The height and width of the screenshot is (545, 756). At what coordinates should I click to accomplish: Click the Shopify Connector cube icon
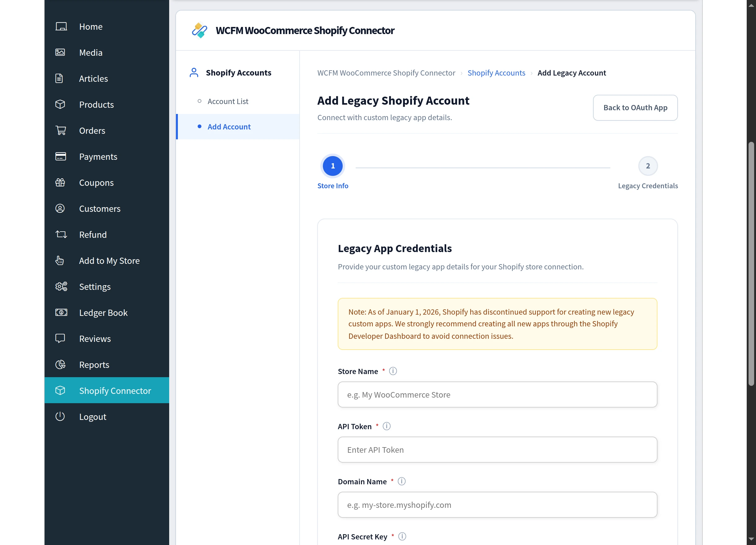point(60,390)
